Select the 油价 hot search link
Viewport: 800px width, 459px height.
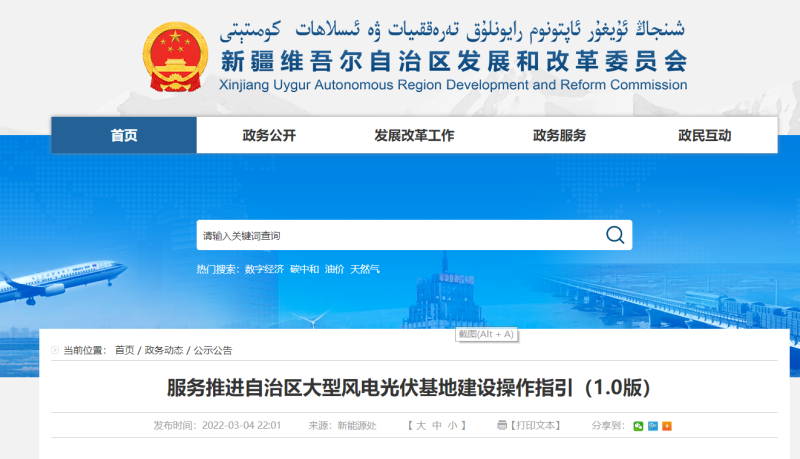334,269
